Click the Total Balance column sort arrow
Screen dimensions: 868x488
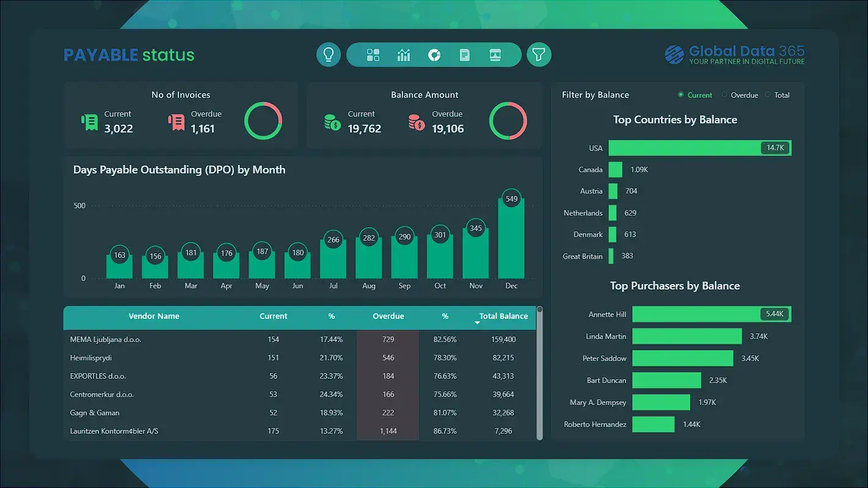(x=478, y=323)
